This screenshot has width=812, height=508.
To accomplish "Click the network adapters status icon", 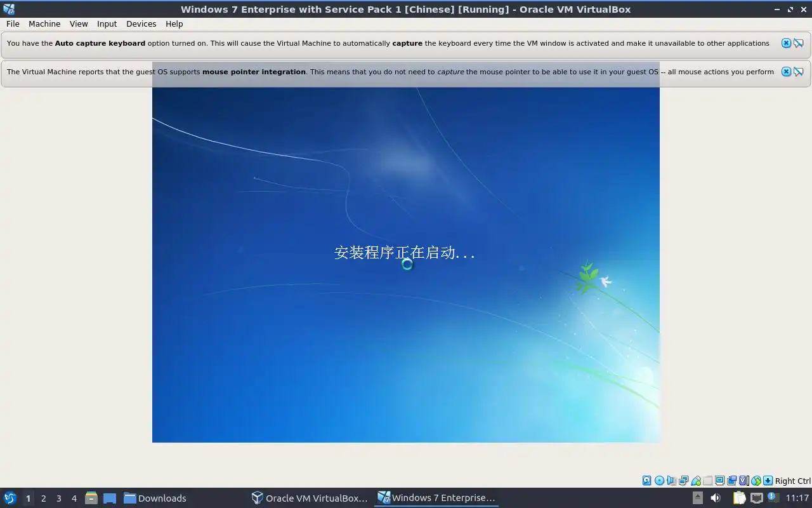I will click(683, 481).
